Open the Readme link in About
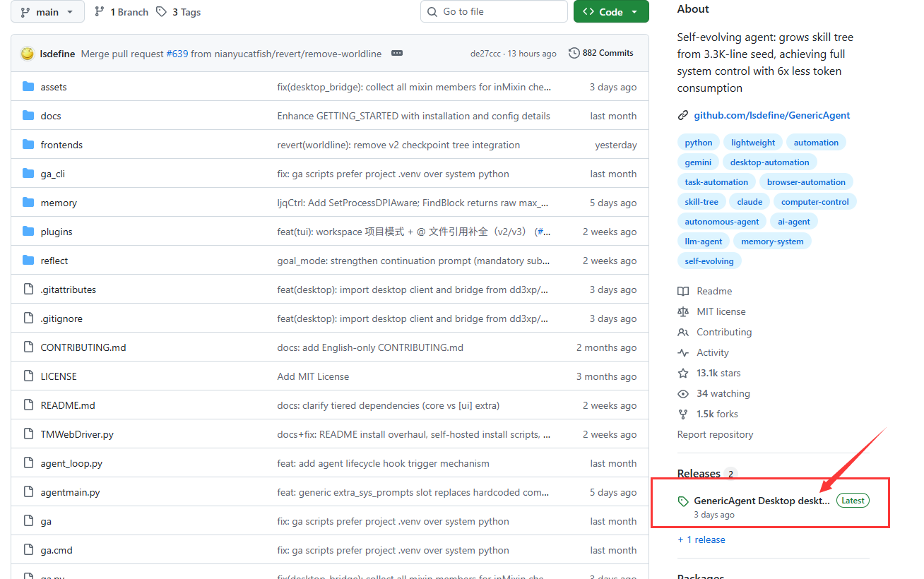This screenshot has width=924, height=579. tap(705, 291)
